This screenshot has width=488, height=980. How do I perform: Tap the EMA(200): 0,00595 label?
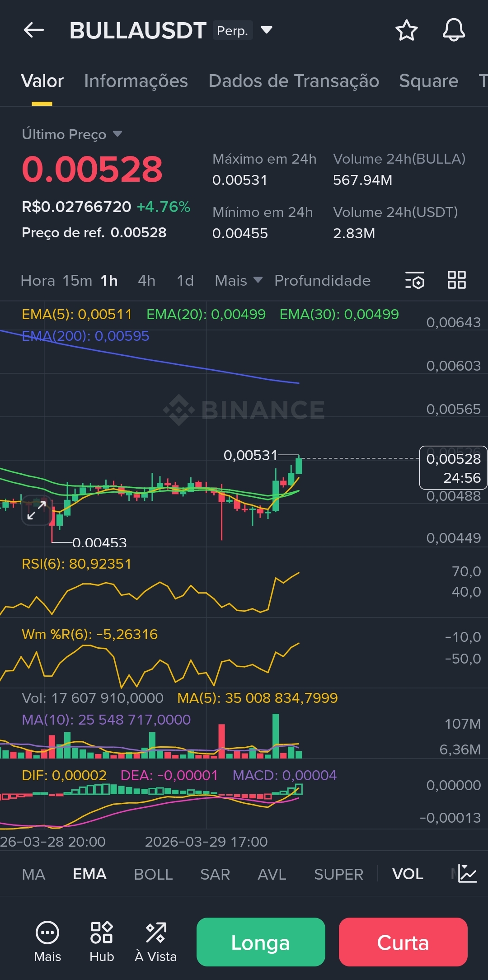[x=85, y=336]
